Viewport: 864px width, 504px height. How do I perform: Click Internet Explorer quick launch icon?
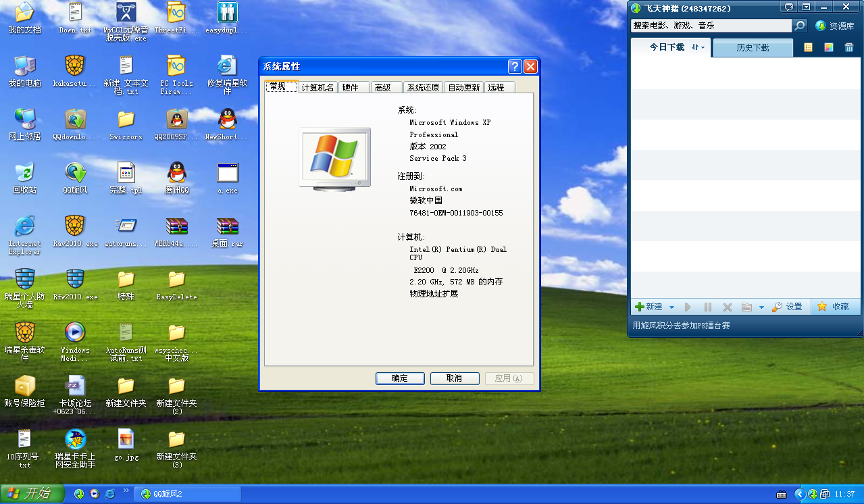[109, 494]
